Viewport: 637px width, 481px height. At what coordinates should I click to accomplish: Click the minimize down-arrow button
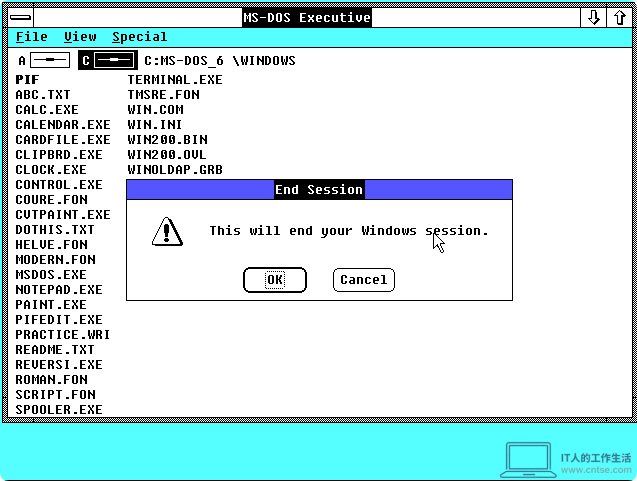[x=594, y=17]
